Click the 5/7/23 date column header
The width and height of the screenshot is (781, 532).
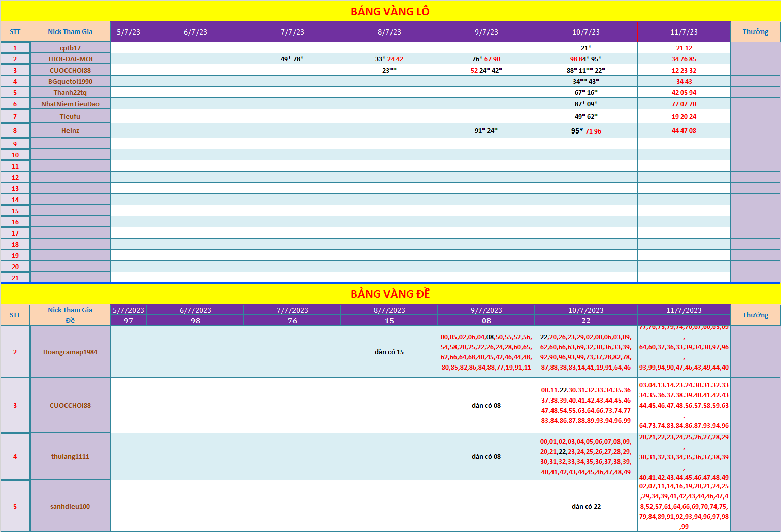[128, 32]
